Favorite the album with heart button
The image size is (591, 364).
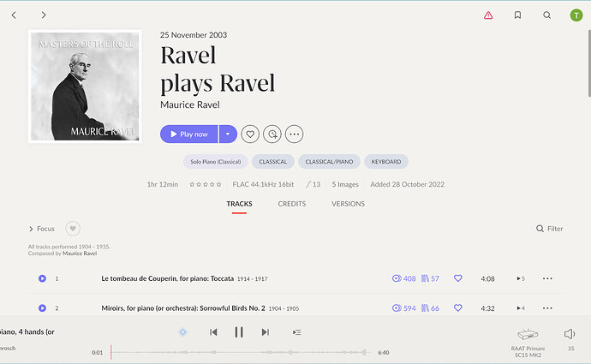250,134
